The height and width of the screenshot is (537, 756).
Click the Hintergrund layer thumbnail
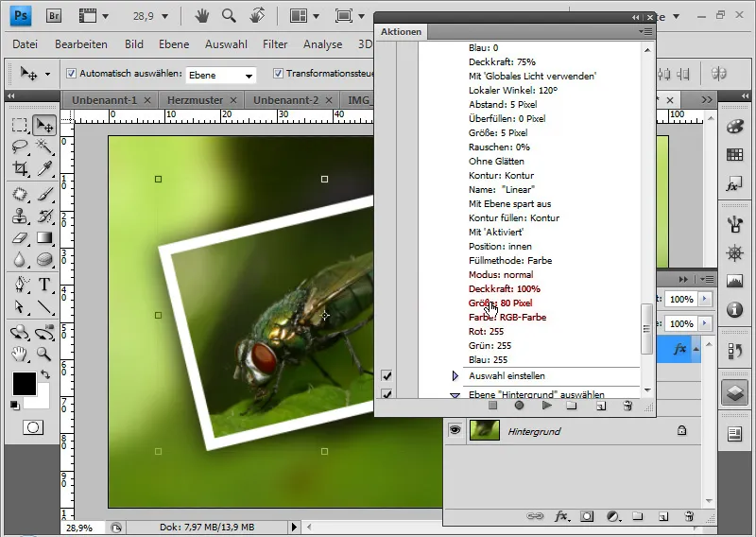point(485,430)
